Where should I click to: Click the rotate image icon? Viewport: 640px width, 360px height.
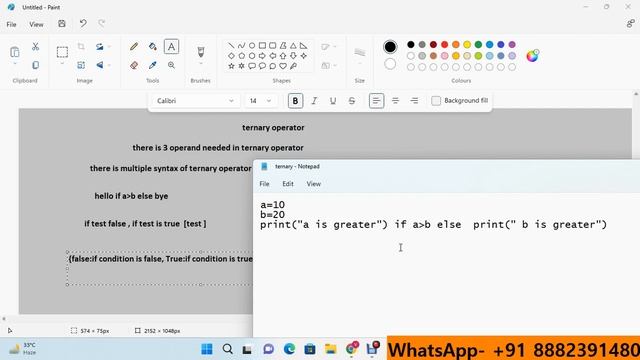[x=100, y=47]
